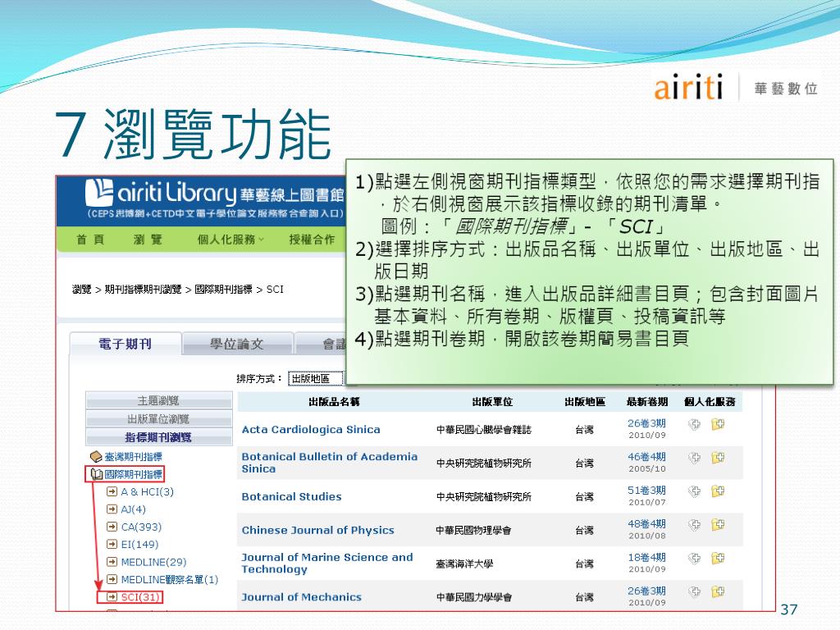Screen dimensions: 840x630
Task: Select the 主題瀏覽 sidebar button
Action: coord(158,400)
